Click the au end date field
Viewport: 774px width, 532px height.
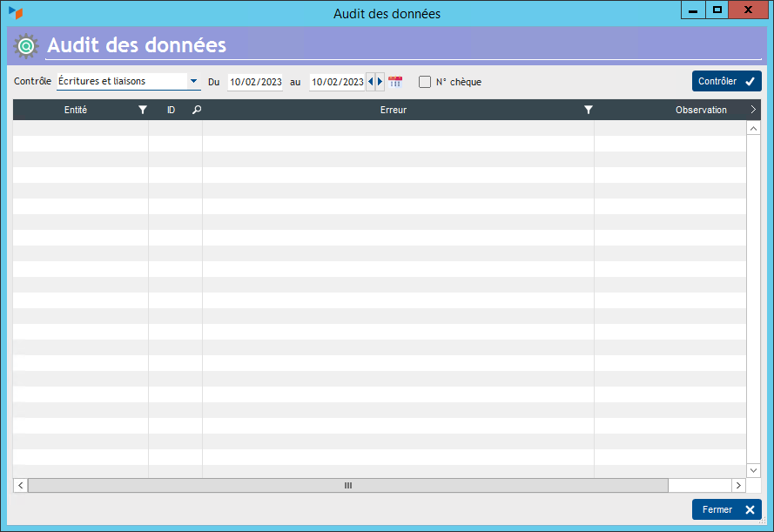[337, 82]
